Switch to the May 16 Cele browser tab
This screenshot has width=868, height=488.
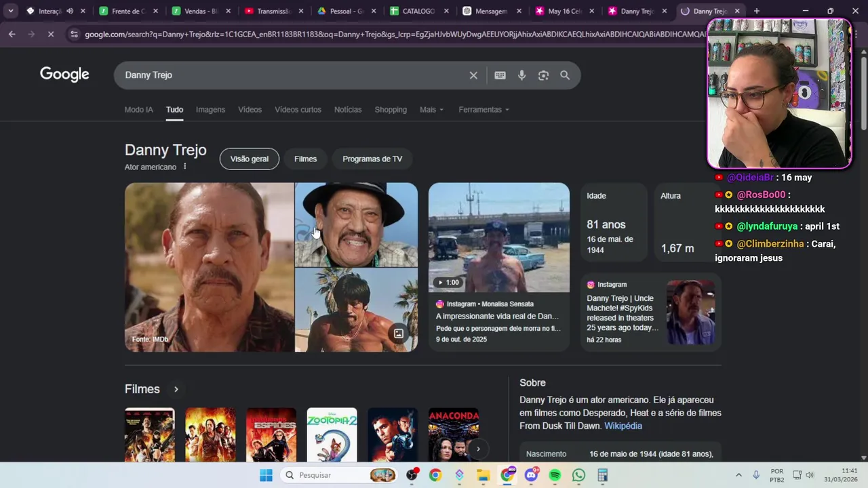(x=565, y=11)
